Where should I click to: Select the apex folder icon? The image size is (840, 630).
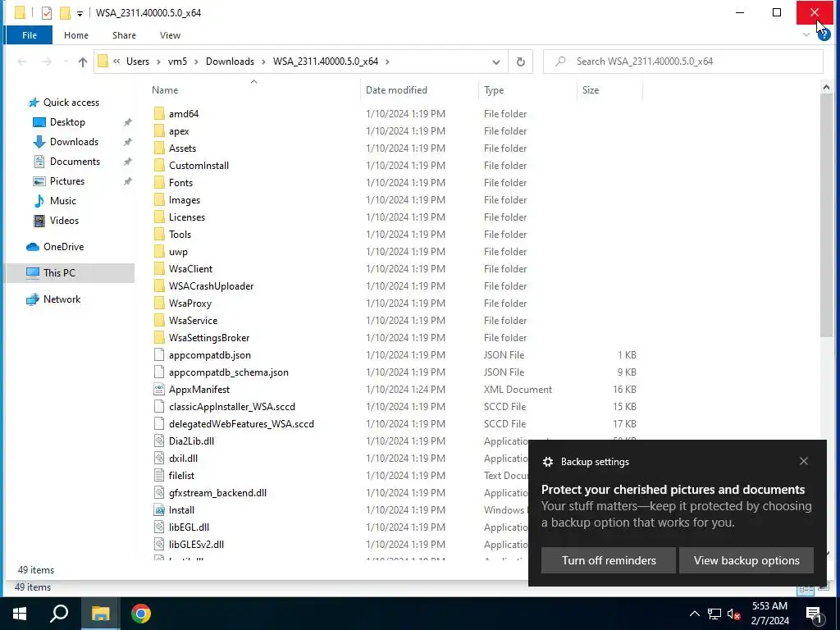click(159, 130)
